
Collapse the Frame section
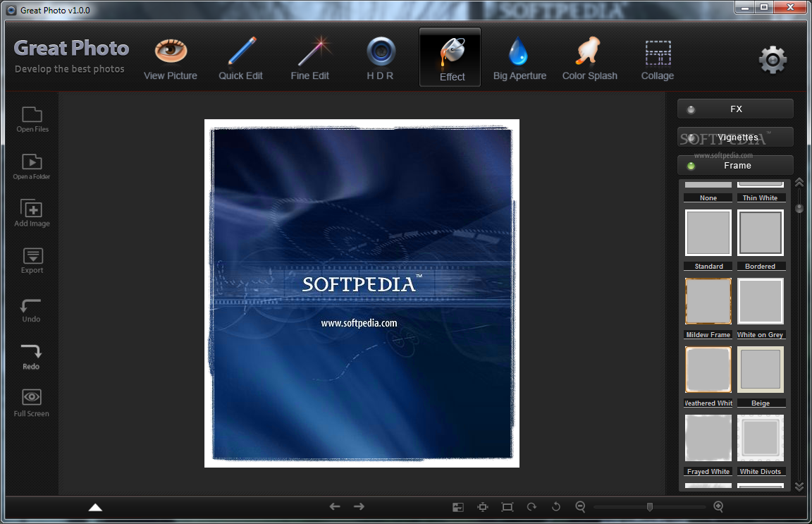tap(735, 166)
